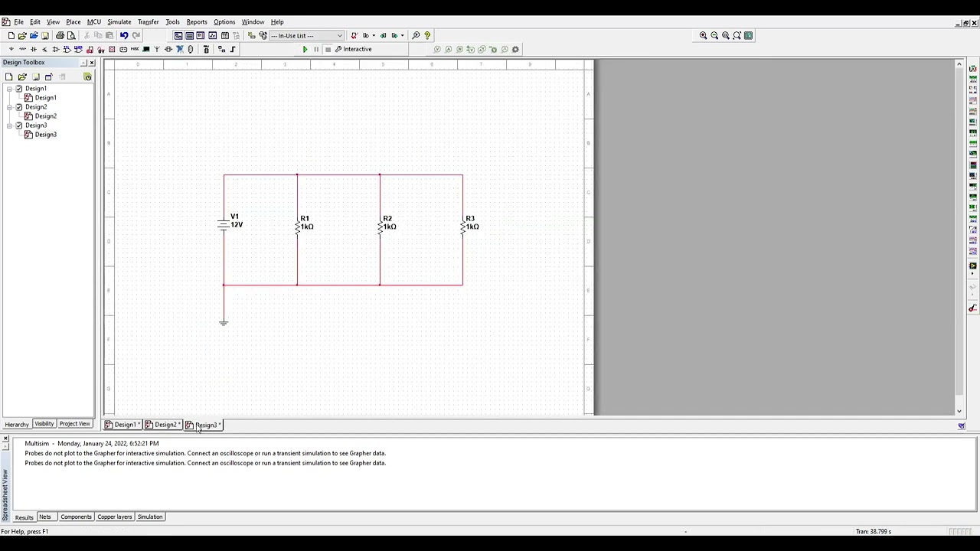Open the MCU menu

[x=93, y=21]
